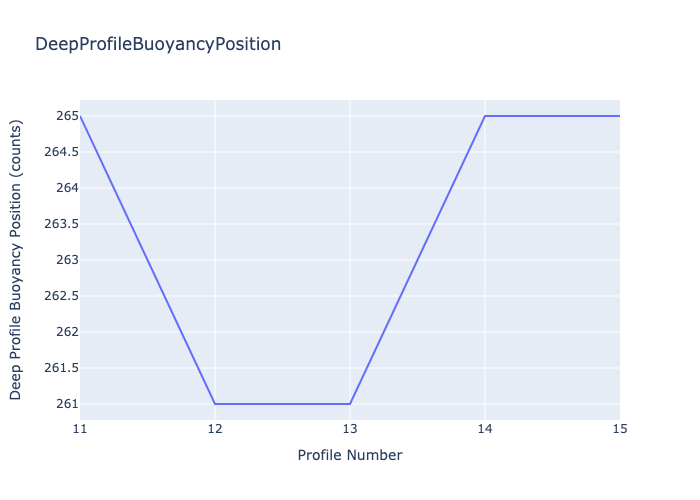Screen dimensions: 700x500
Task: Click the y-axis tick label 265
Action: [67, 116]
